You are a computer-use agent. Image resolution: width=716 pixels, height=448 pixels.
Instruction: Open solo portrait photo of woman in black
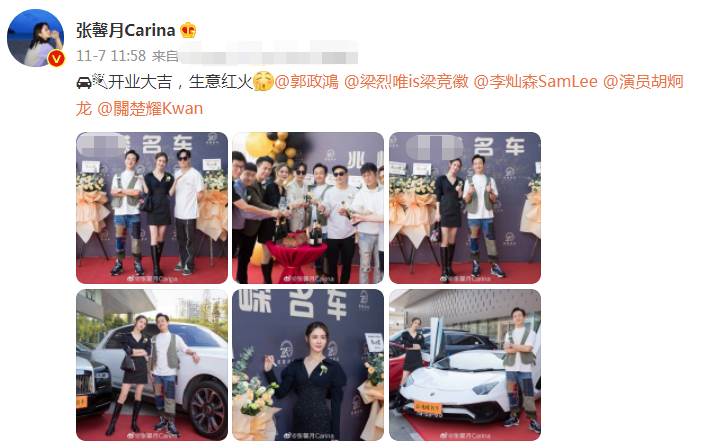[308, 365]
